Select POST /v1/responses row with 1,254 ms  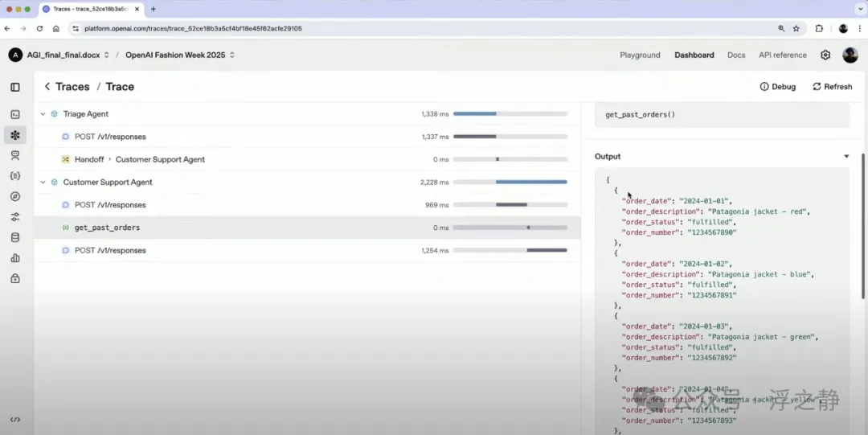click(x=307, y=251)
